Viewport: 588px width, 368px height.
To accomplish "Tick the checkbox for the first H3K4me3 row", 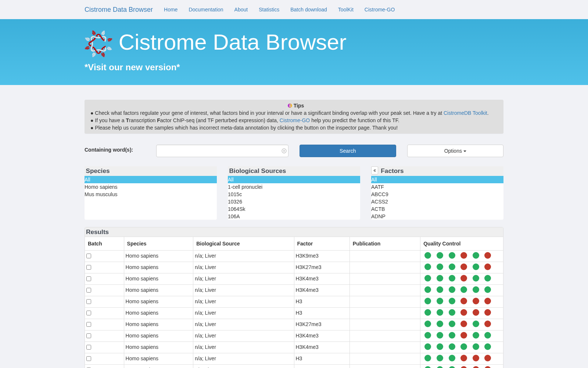I will [x=89, y=279].
